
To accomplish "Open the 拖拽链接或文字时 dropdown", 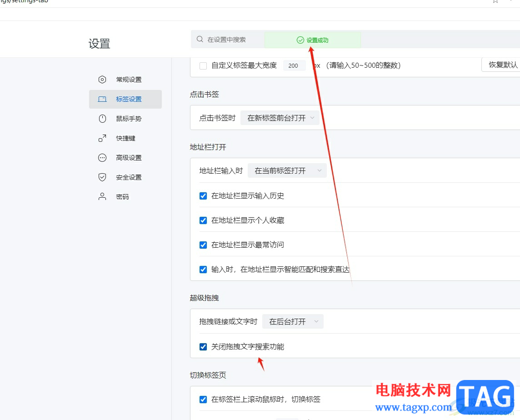I will click(x=293, y=321).
